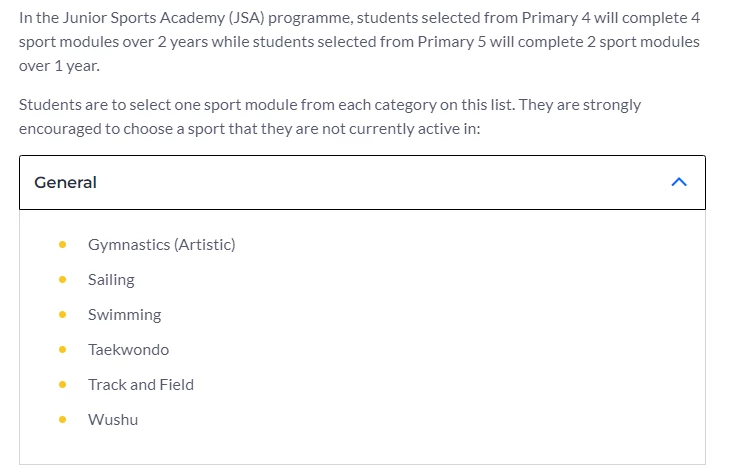The width and height of the screenshot is (732, 473).
Task: Select the Gymnastics (Artistic) list item
Action: (x=162, y=245)
